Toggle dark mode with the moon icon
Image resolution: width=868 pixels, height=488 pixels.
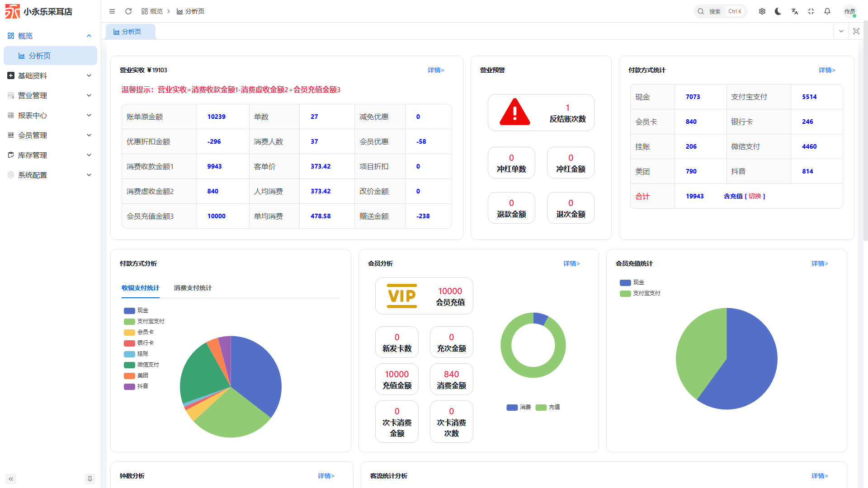coord(778,11)
